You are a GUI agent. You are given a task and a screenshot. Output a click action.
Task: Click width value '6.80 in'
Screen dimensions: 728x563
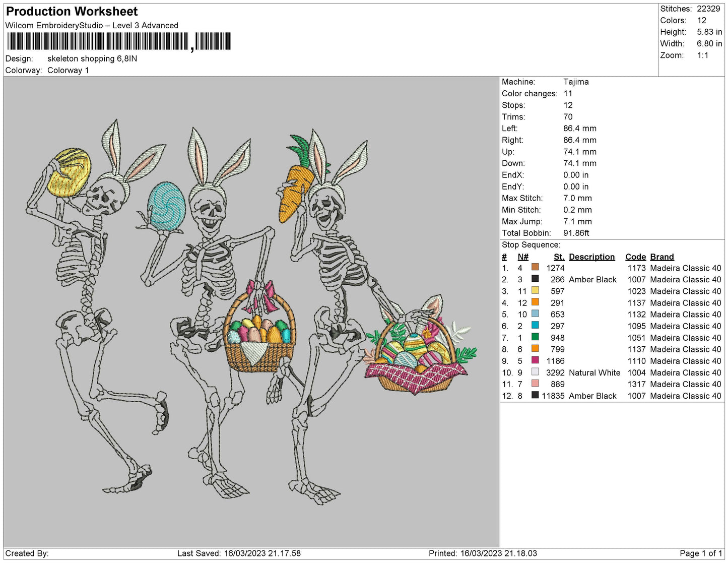[709, 44]
